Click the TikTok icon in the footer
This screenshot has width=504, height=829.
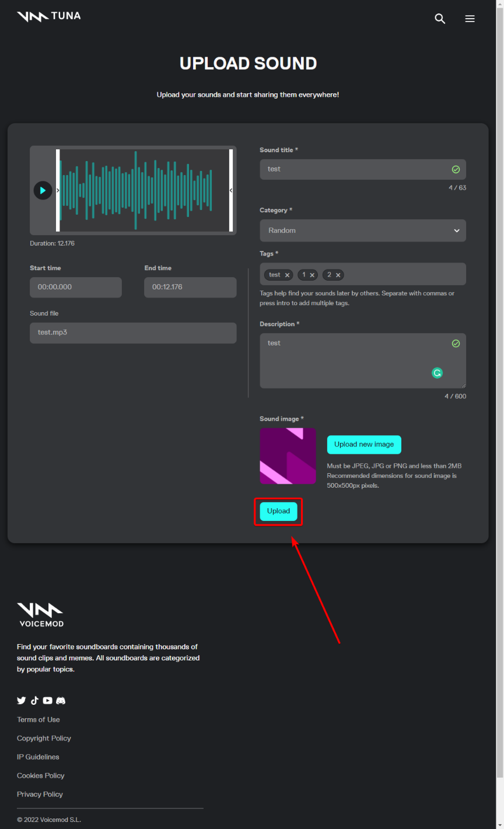[34, 700]
